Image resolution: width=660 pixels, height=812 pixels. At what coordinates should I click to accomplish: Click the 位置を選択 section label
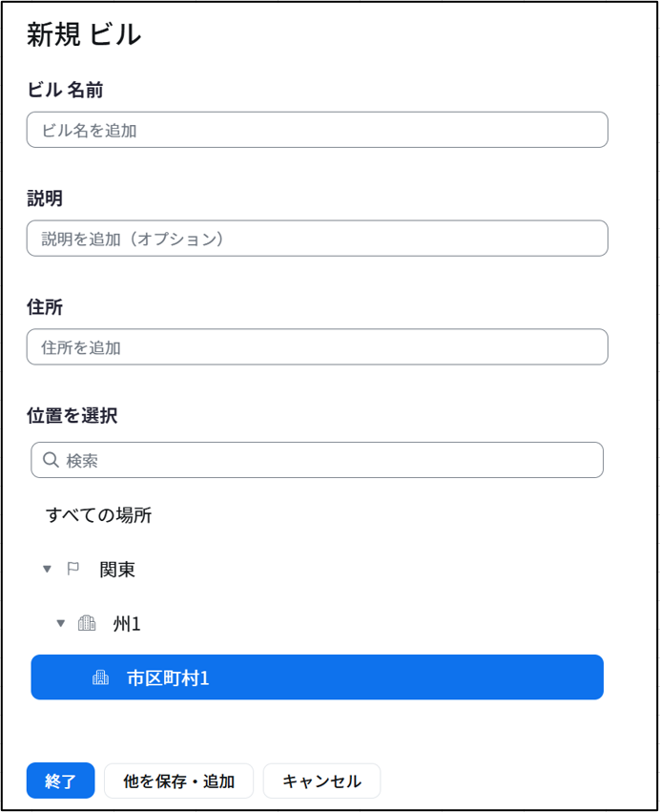pyautogui.click(x=72, y=416)
